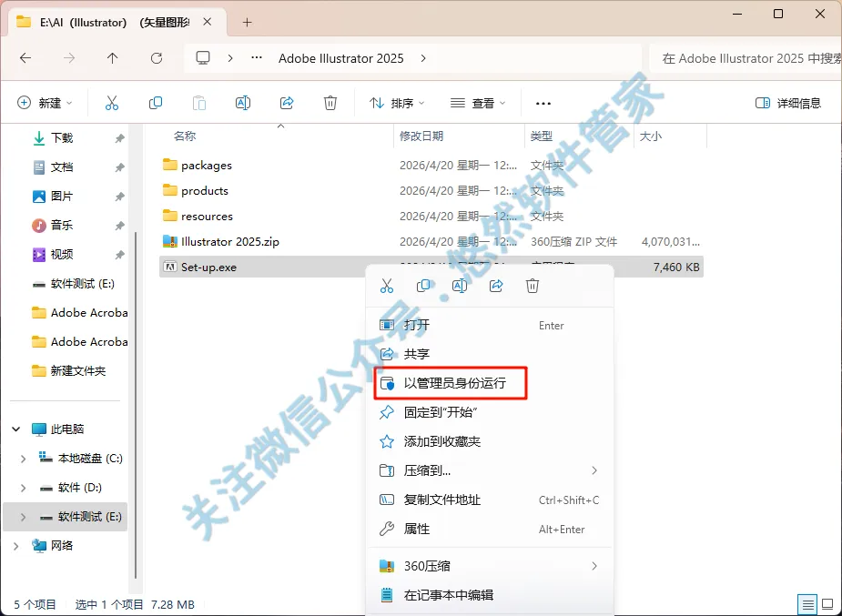The width and height of the screenshot is (842, 616).
Task: Click the search box for Adobe Illustrator 2025
Action: click(x=746, y=58)
